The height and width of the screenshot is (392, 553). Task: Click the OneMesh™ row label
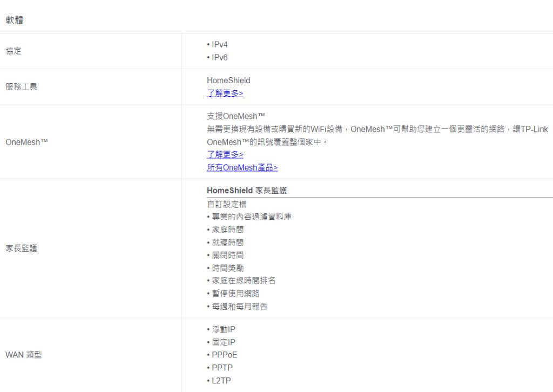tap(26, 142)
